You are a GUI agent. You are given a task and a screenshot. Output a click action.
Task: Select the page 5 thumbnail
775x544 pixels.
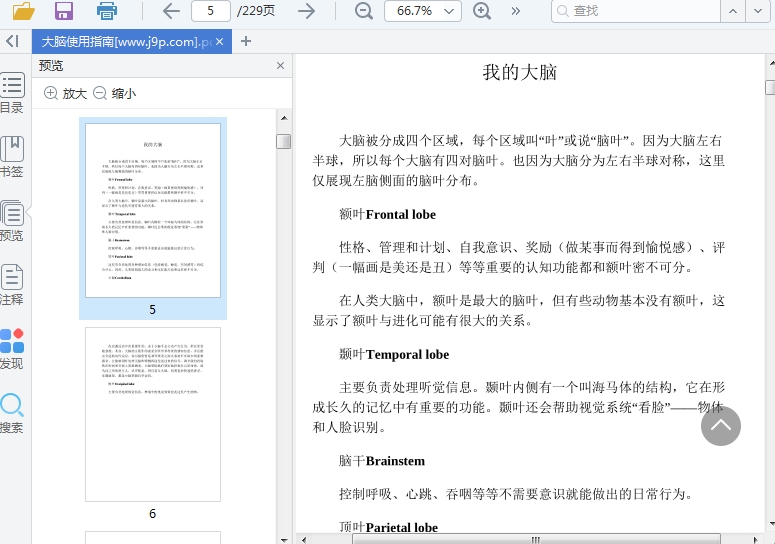[153, 210]
